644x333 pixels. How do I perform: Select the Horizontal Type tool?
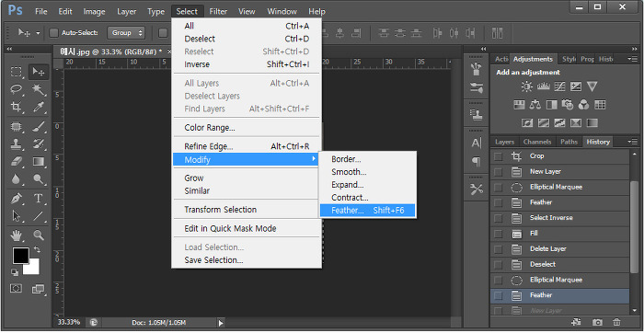pyautogui.click(x=39, y=199)
